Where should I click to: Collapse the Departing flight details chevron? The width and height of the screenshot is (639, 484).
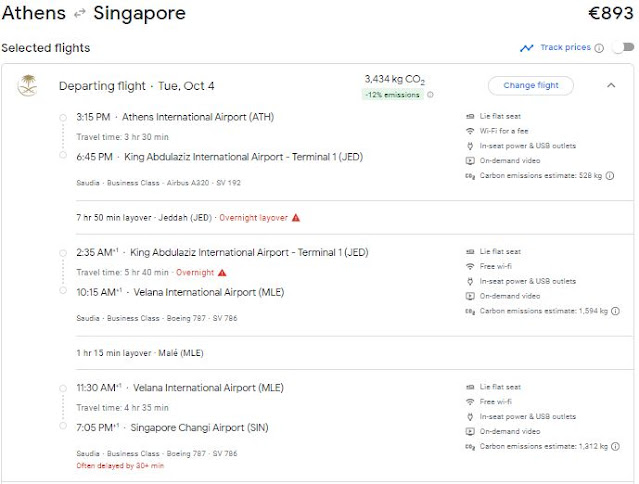coord(611,86)
